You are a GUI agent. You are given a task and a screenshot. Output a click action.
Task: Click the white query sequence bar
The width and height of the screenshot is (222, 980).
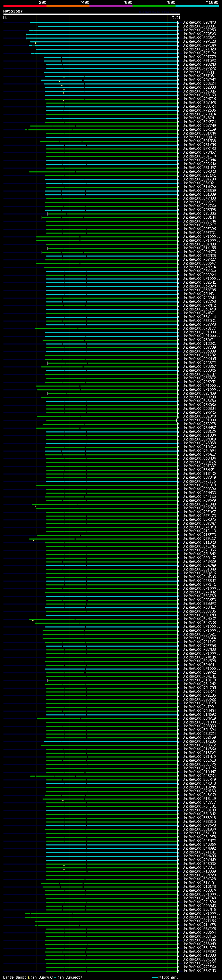coord(92,14)
